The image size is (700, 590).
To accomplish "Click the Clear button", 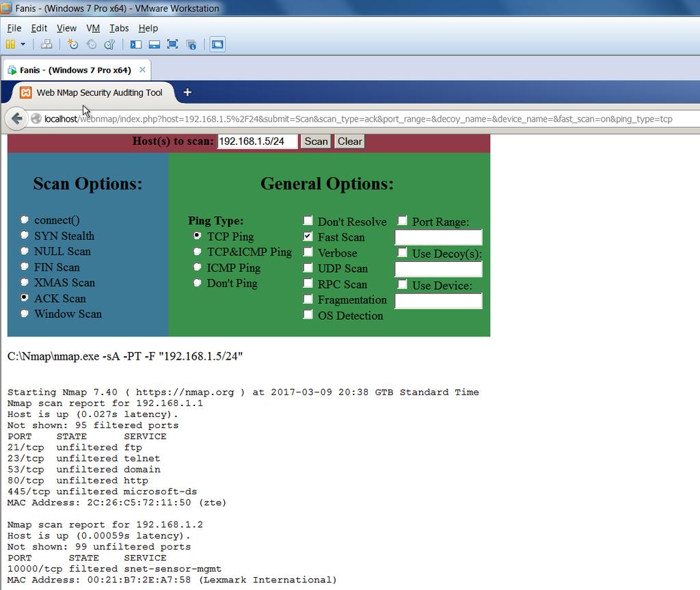I will [x=349, y=141].
